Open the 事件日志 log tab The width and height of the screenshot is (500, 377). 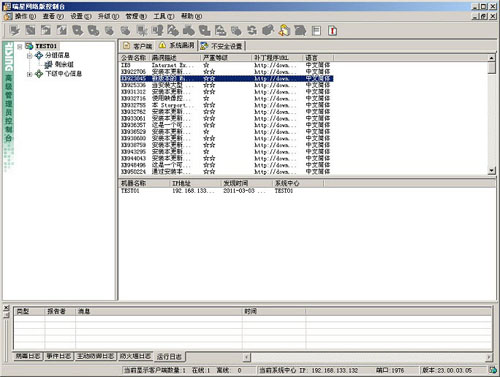click(x=59, y=356)
